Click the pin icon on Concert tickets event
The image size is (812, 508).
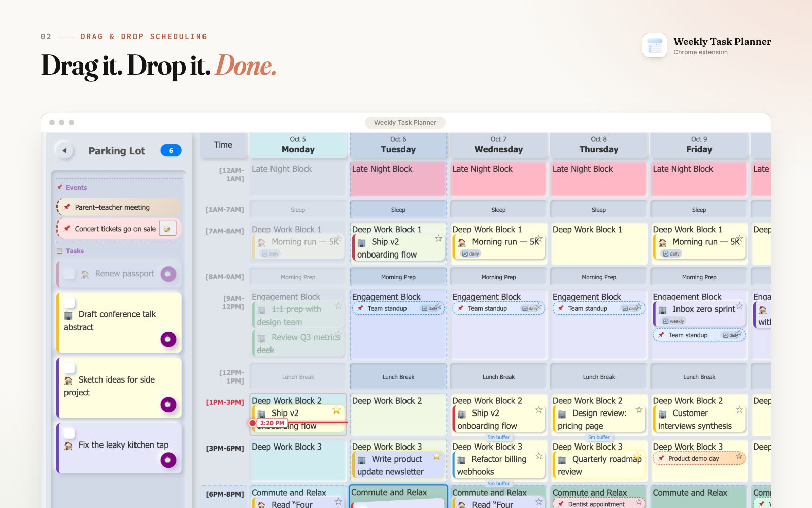point(67,229)
